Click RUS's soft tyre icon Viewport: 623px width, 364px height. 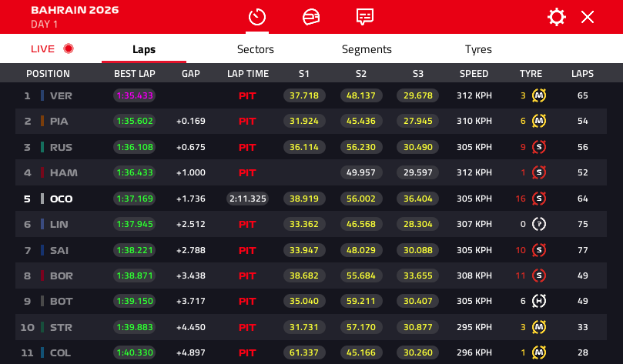pyautogui.click(x=539, y=147)
